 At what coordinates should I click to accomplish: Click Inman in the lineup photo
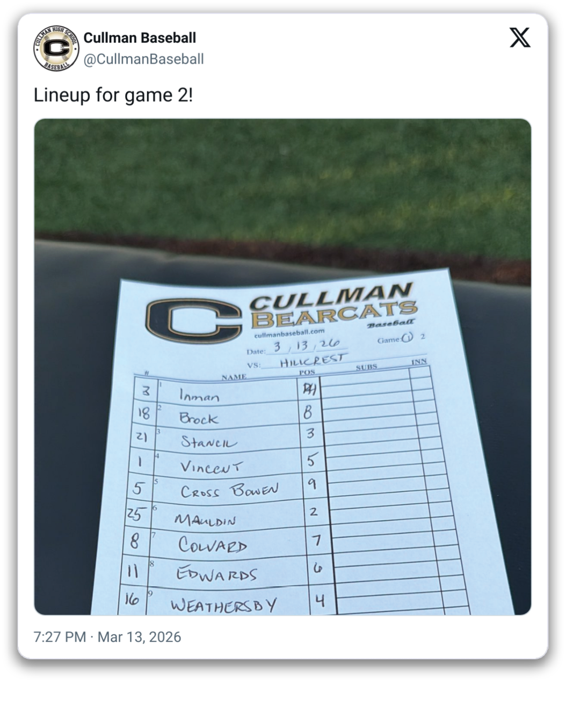point(199,396)
